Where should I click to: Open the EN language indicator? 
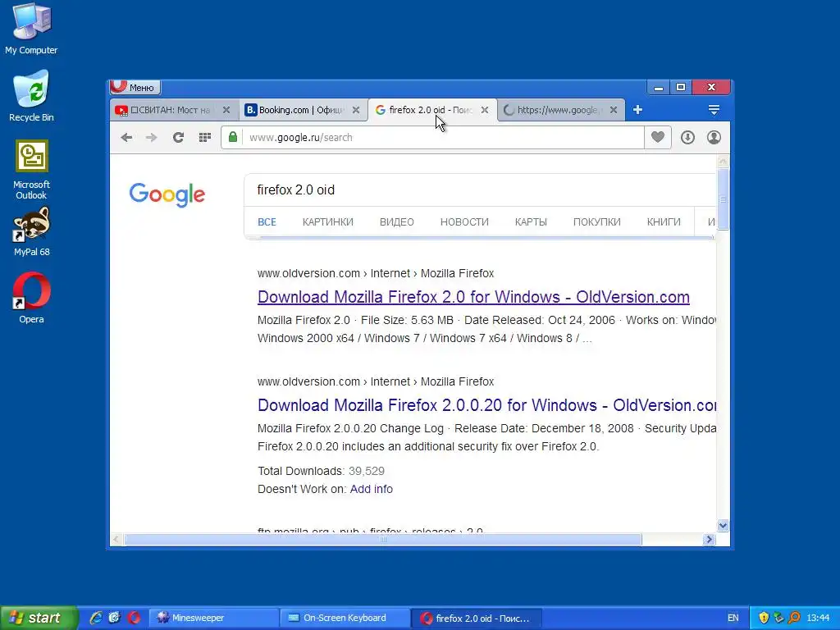click(733, 618)
